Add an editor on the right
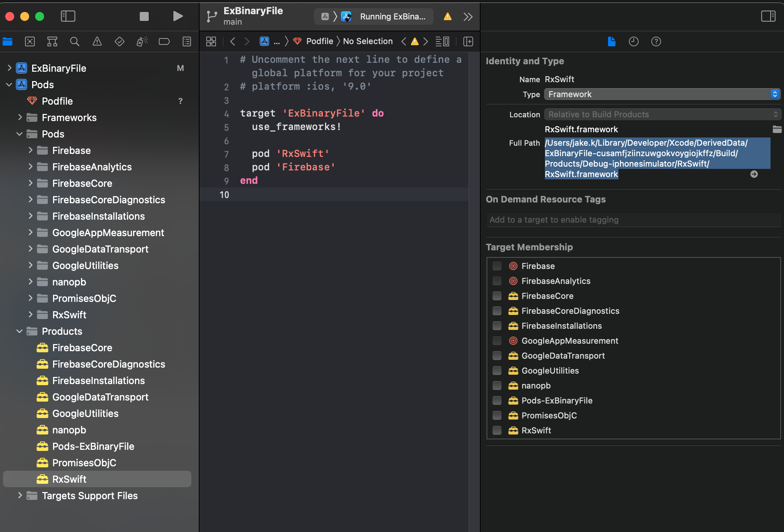This screenshot has height=532, width=784. tap(468, 41)
